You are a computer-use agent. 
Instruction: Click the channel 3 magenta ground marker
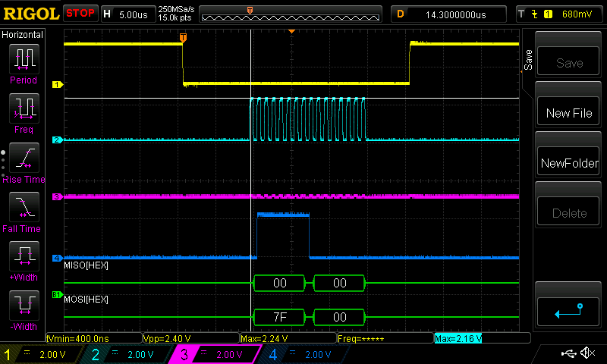[x=58, y=197]
